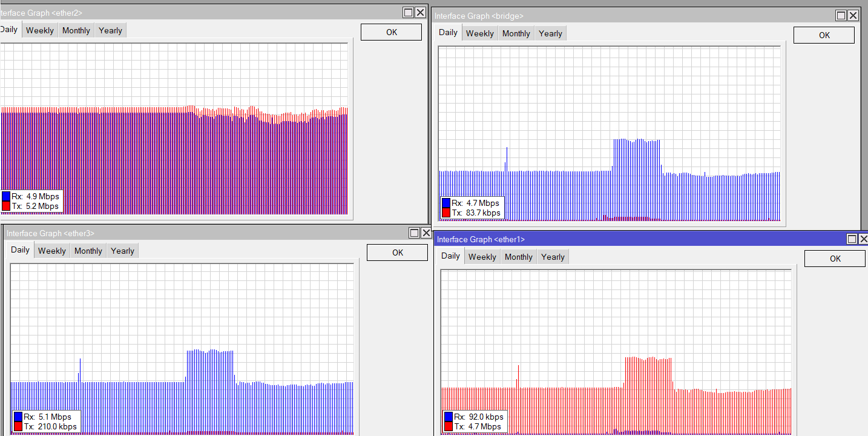868x436 pixels.
Task: Close the ether3 Interface Graph window
Action: pyautogui.click(x=426, y=233)
